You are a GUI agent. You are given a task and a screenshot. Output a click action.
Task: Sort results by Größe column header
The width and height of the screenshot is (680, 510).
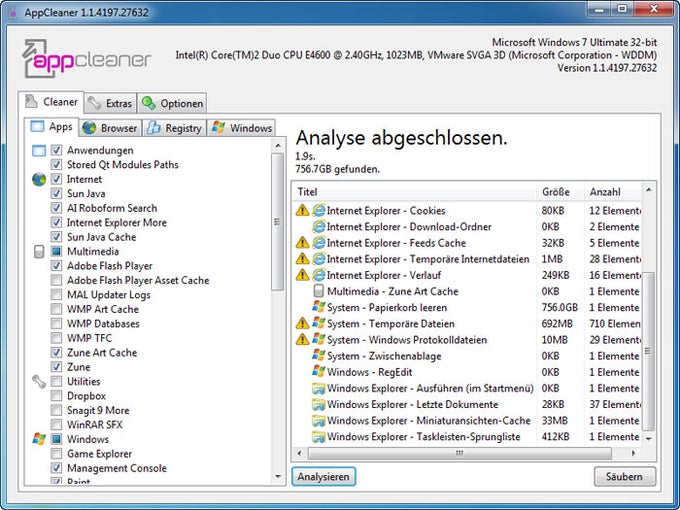click(x=560, y=192)
